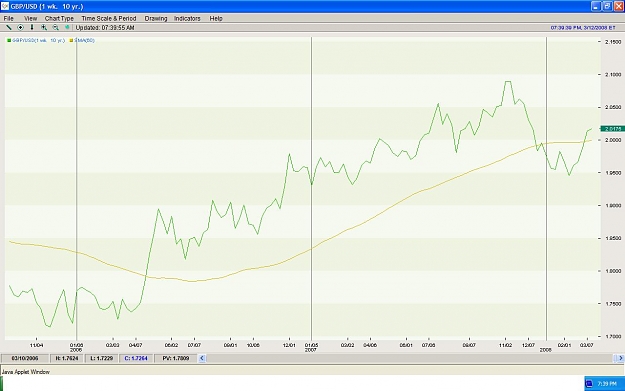The height and width of the screenshot is (391, 625).
Task: Click the down arrow toolbar icon
Action: coord(32,28)
